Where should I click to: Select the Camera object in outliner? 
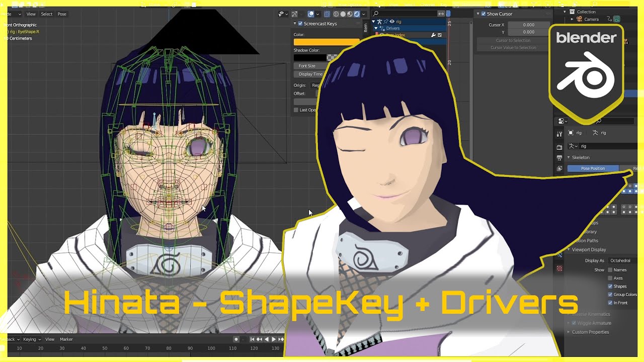pyautogui.click(x=591, y=19)
